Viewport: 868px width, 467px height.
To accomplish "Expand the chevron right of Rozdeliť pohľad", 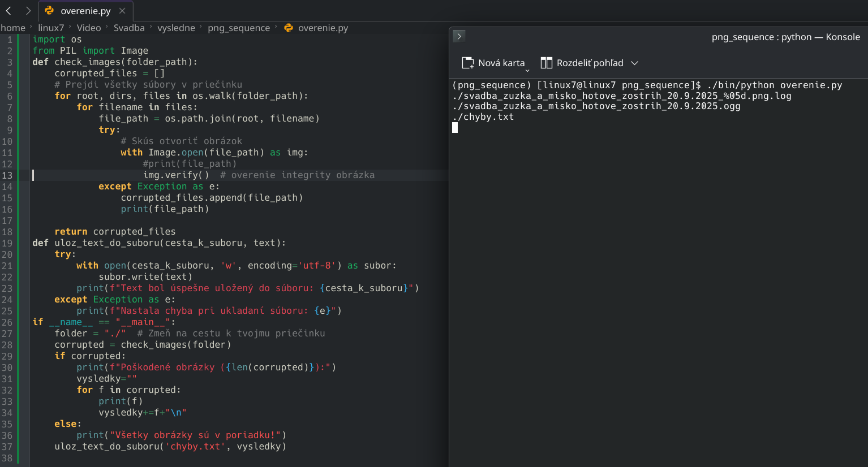I will click(634, 63).
